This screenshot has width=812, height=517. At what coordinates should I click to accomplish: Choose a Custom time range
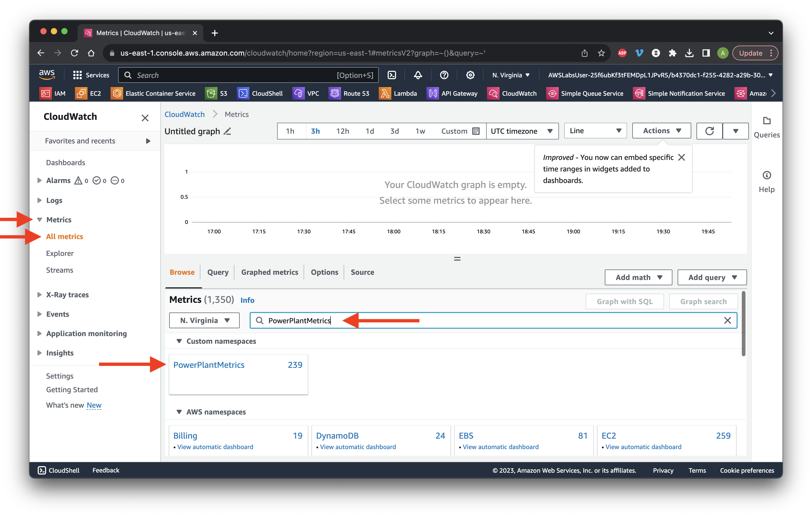click(460, 131)
